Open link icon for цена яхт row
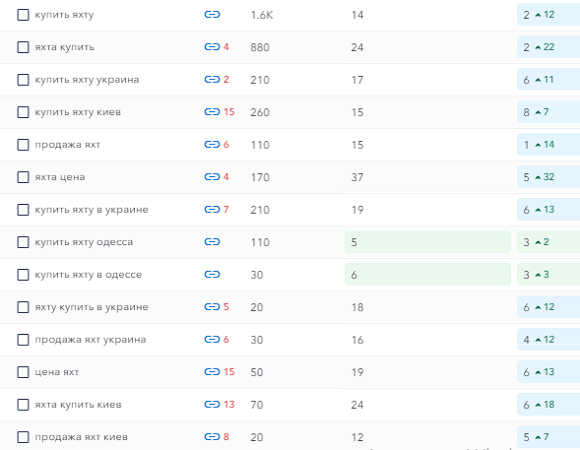Viewport: 580px width, 450px height. (212, 372)
